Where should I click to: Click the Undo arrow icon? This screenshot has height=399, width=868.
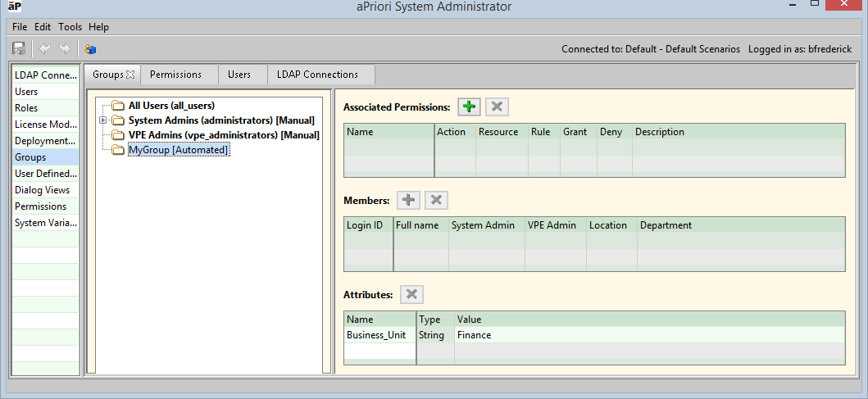point(46,49)
